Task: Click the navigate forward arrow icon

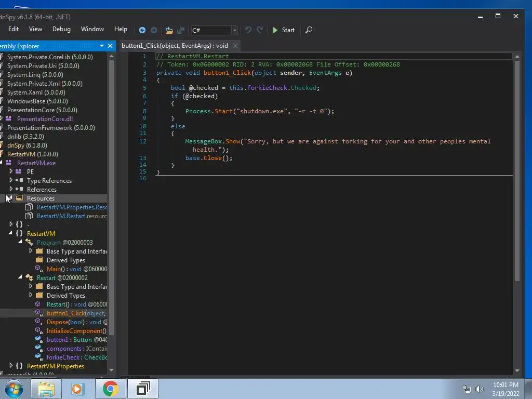Action: point(154,30)
